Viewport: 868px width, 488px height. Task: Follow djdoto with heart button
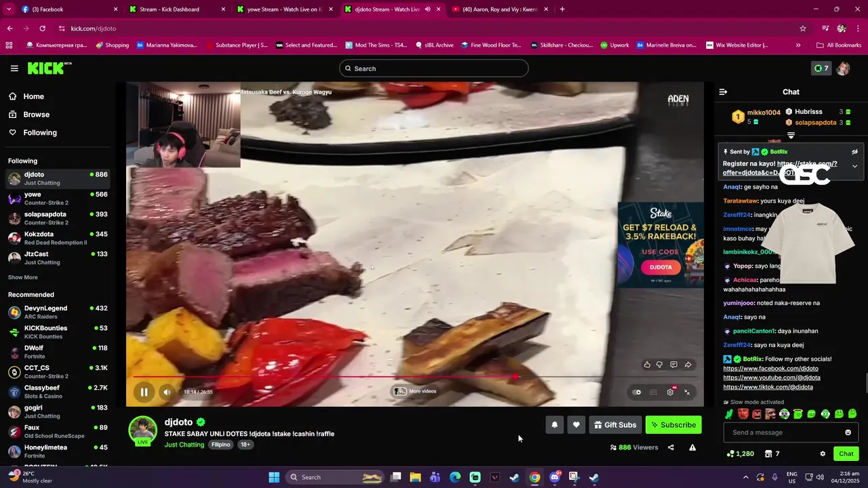coord(576,425)
